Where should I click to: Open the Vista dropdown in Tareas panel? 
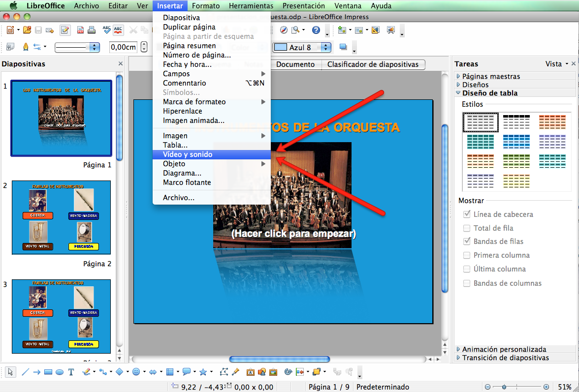[x=557, y=64]
